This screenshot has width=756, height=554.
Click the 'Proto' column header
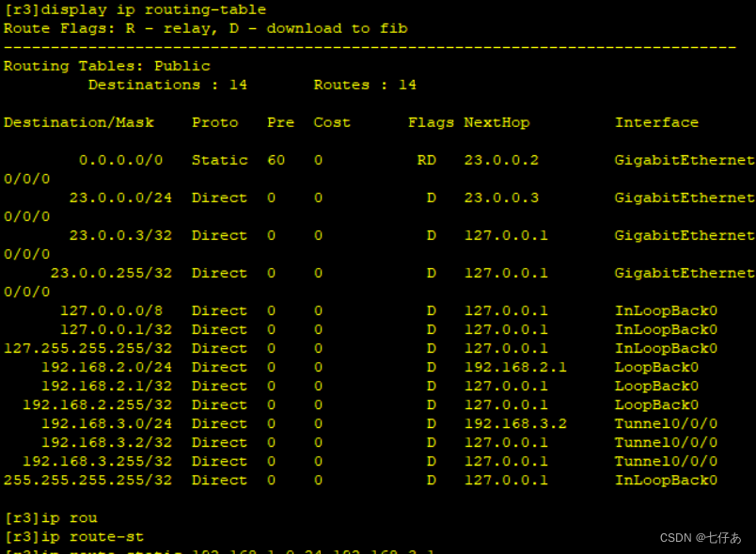click(x=213, y=122)
